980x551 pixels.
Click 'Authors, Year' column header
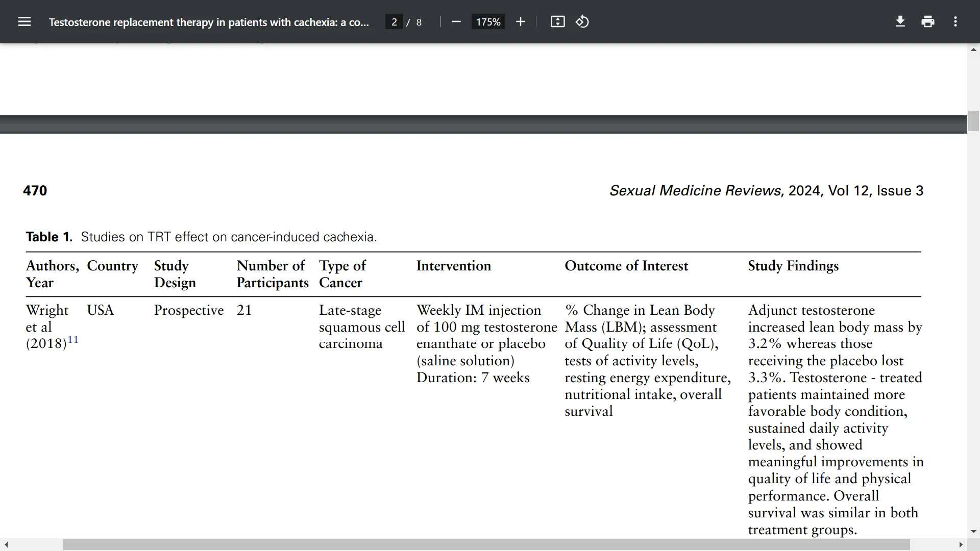tap(53, 274)
